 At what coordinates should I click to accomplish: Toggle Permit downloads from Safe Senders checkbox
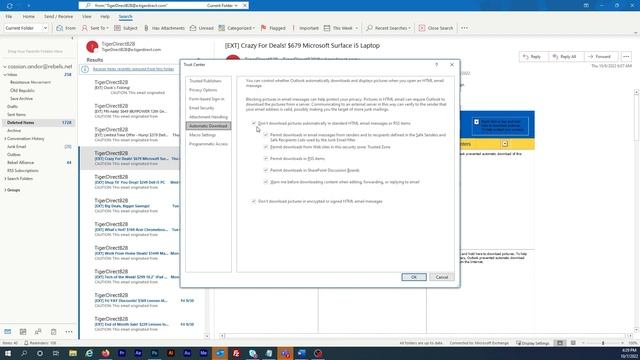pos(266,135)
